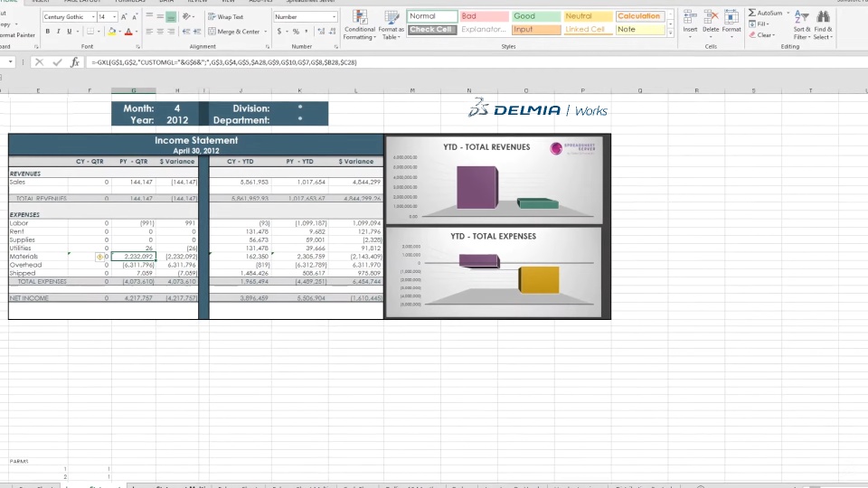Screen dimensions: 868x488
Task: Center text horizontally
Action: click(160, 32)
